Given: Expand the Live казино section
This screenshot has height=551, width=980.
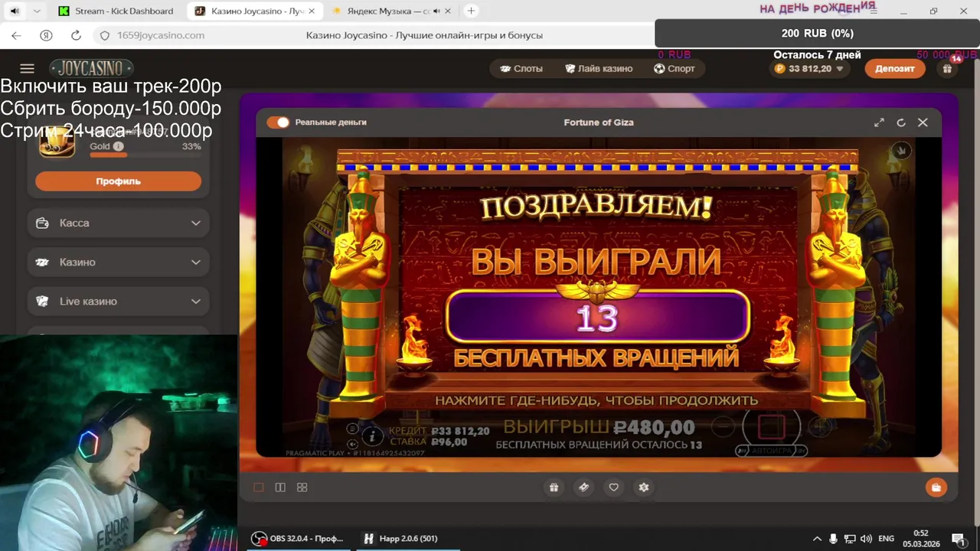Looking at the screenshot, I should [118, 301].
